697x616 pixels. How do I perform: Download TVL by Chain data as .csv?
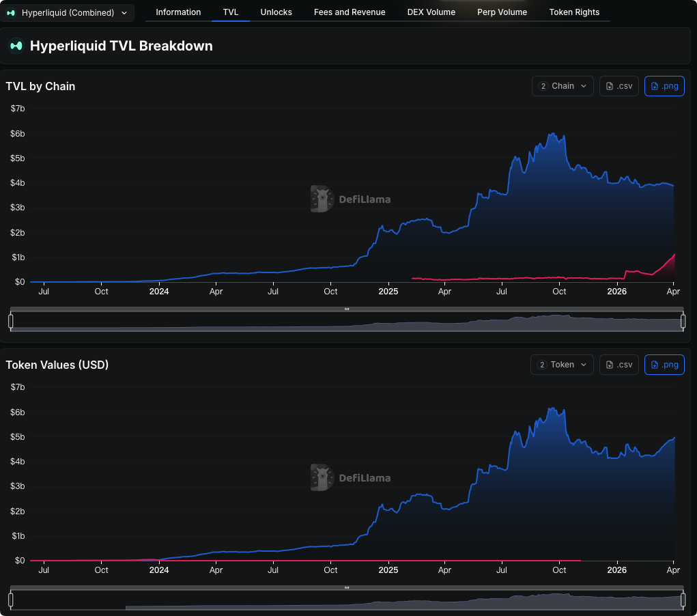pos(619,86)
